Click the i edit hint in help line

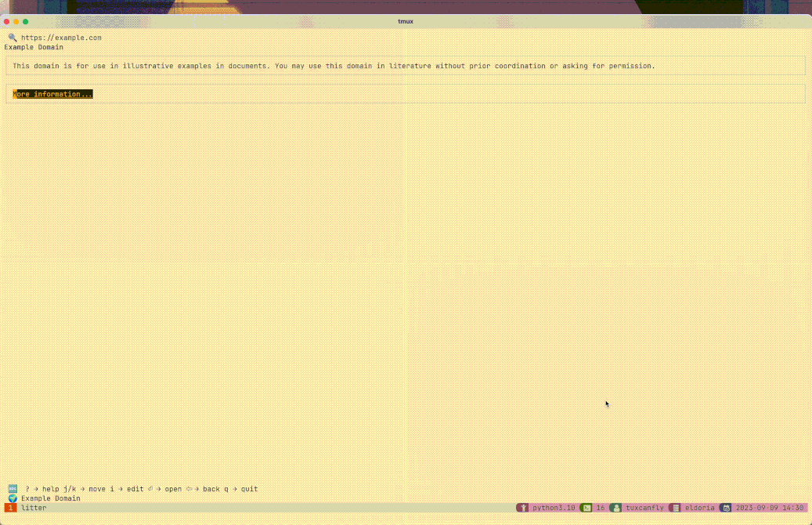[x=127, y=489]
